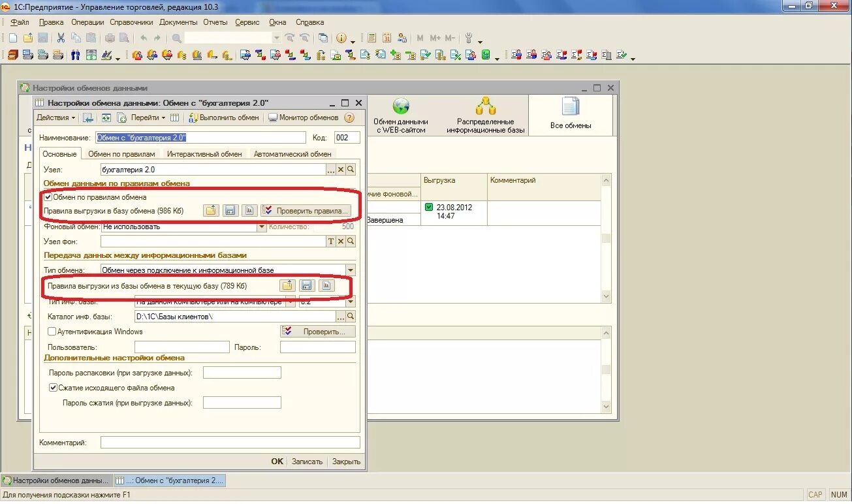This screenshot has height=504, width=852.
Task: Open Обмен данными с WEB-сайтом icon
Action: [400, 116]
